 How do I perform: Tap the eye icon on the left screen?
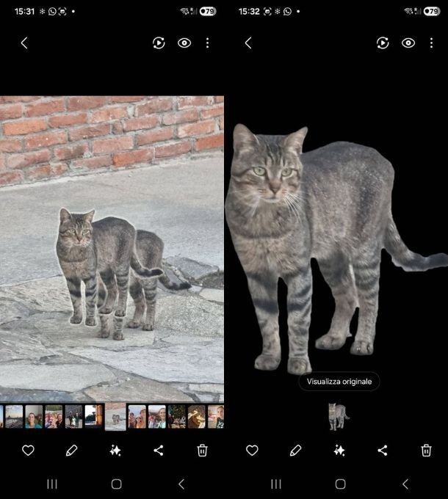184,43
